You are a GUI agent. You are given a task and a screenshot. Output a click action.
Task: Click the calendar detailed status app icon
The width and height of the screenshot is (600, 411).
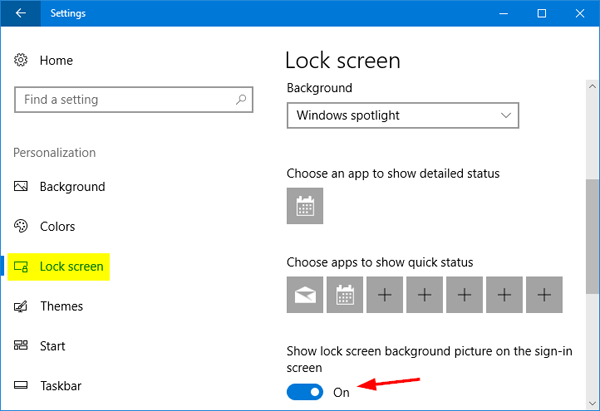coord(305,207)
